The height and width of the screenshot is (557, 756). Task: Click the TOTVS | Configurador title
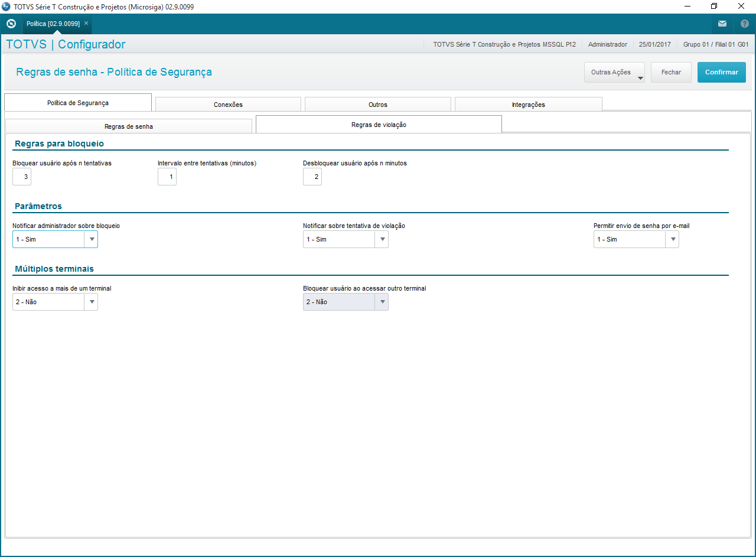(66, 44)
